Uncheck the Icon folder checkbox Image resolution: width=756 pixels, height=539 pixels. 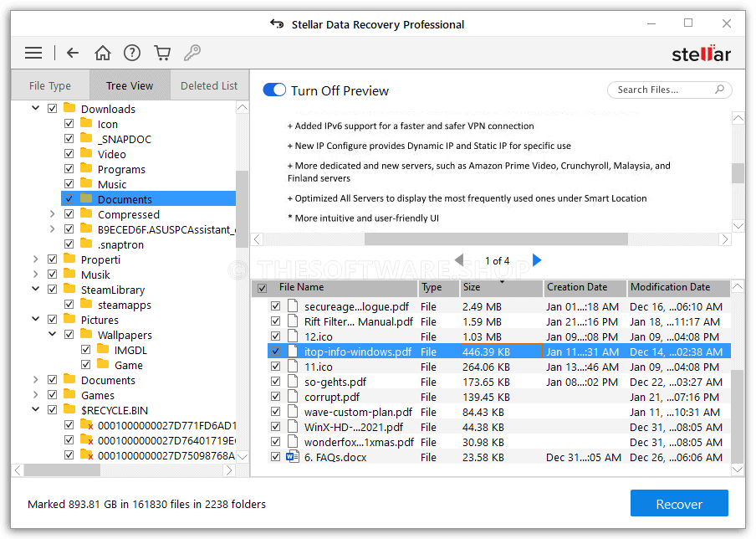click(69, 124)
